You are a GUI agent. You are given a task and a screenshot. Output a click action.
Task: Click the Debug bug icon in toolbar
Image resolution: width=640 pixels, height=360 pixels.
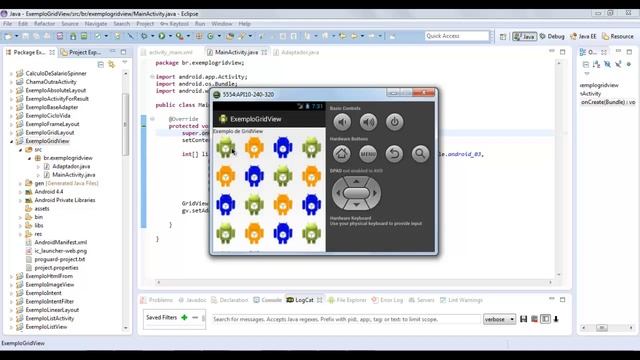click(x=144, y=36)
